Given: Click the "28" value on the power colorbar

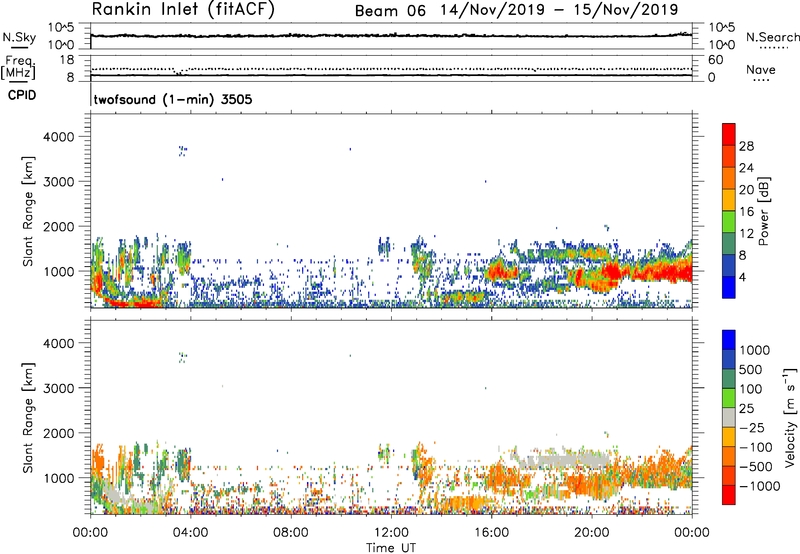Looking at the screenshot, I should [x=746, y=146].
